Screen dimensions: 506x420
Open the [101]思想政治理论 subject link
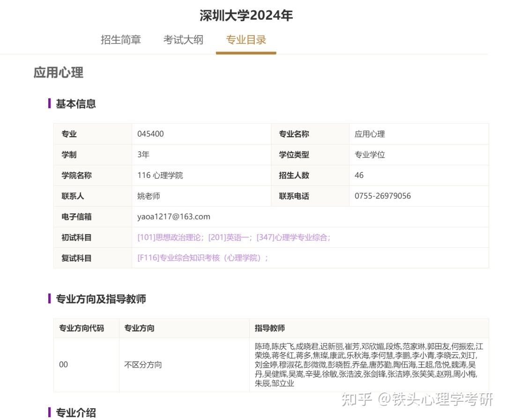pyautogui.click(x=166, y=237)
